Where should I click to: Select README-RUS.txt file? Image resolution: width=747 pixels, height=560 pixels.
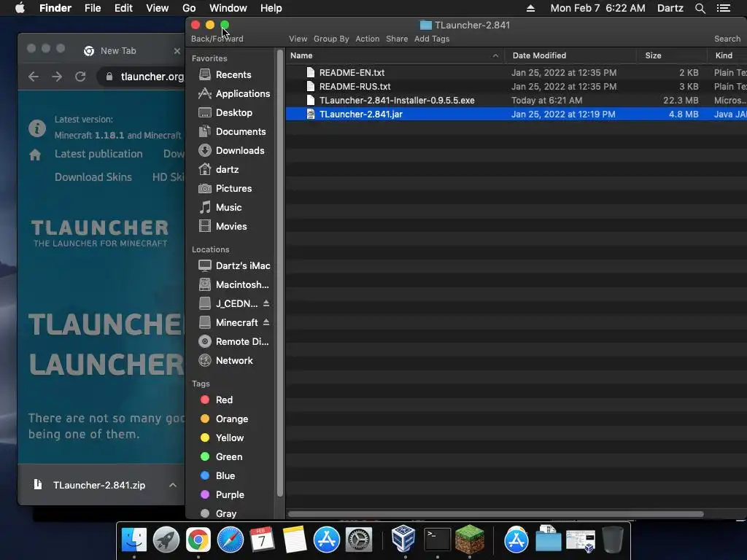click(355, 87)
